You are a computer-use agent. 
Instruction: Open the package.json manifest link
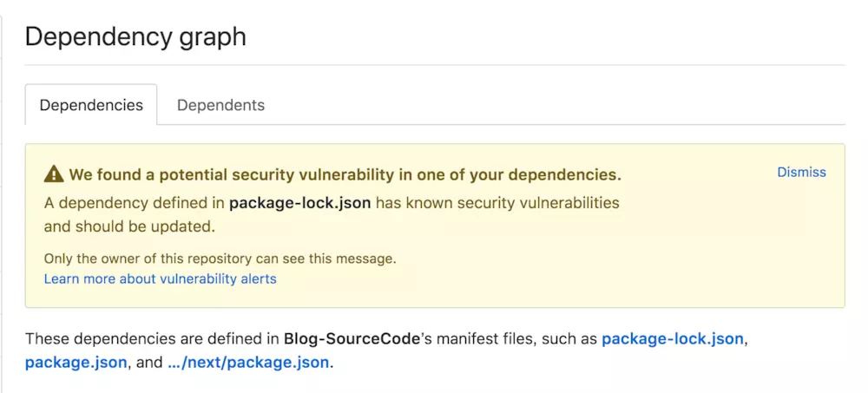tap(76, 363)
